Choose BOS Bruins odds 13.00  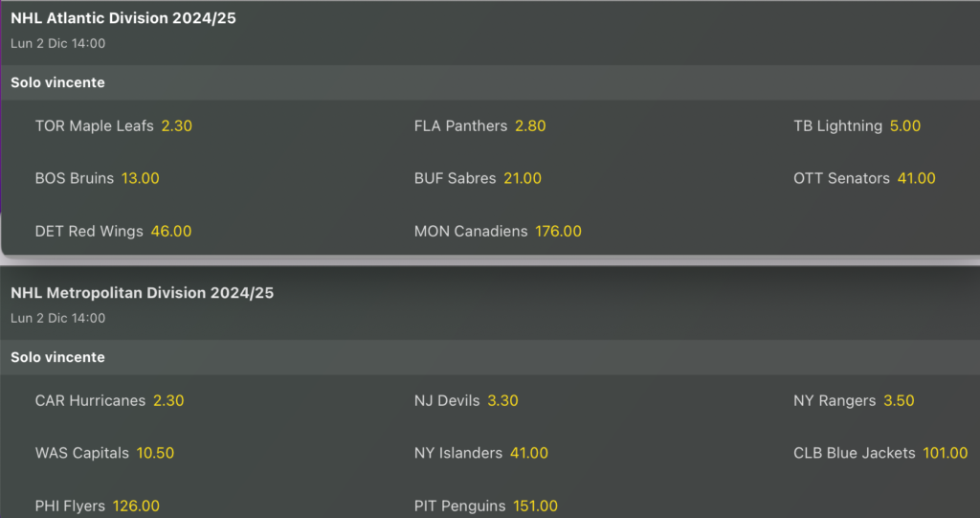click(140, 179)
